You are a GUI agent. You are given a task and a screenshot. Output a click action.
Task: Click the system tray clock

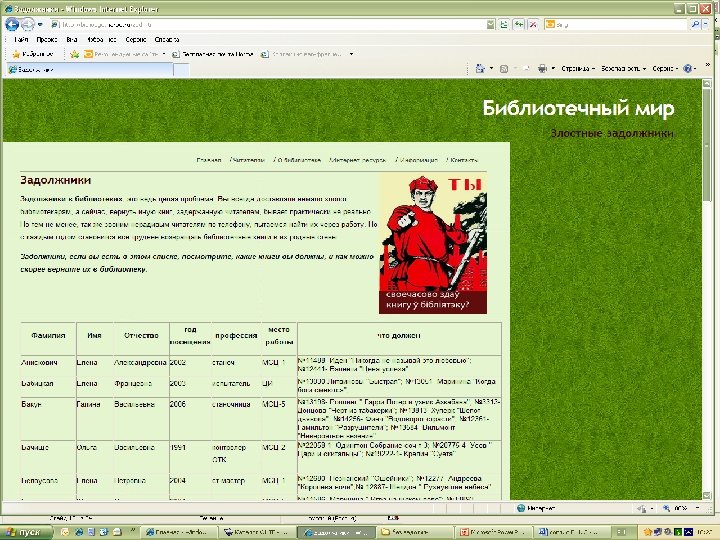705,532
